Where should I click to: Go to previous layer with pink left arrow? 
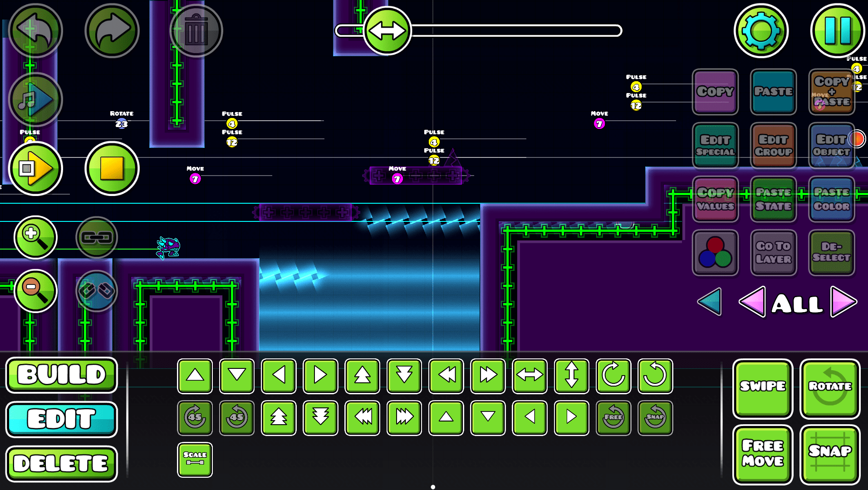click(x=753, y=301)
